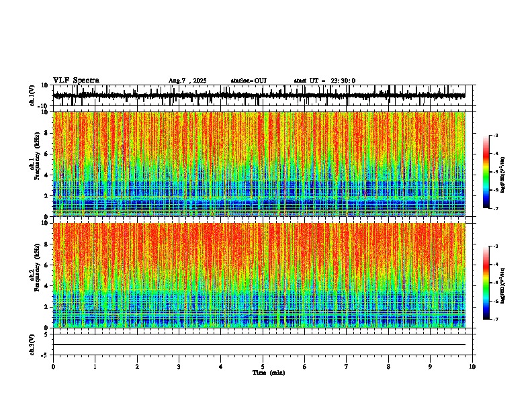Select the "Time (min)" axis label
The height and width of the screenshot is (411, 532).
269,373
